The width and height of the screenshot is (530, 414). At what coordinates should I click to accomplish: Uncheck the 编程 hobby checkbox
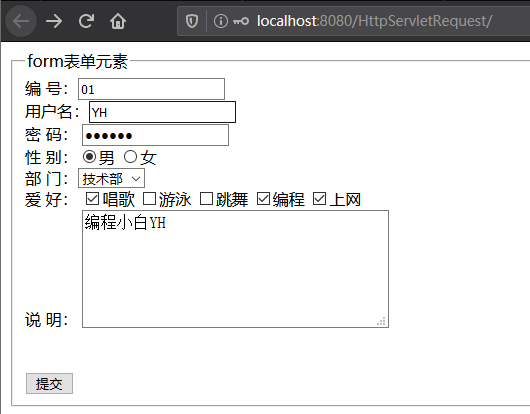pyautogui.click(x=263, y=199)
